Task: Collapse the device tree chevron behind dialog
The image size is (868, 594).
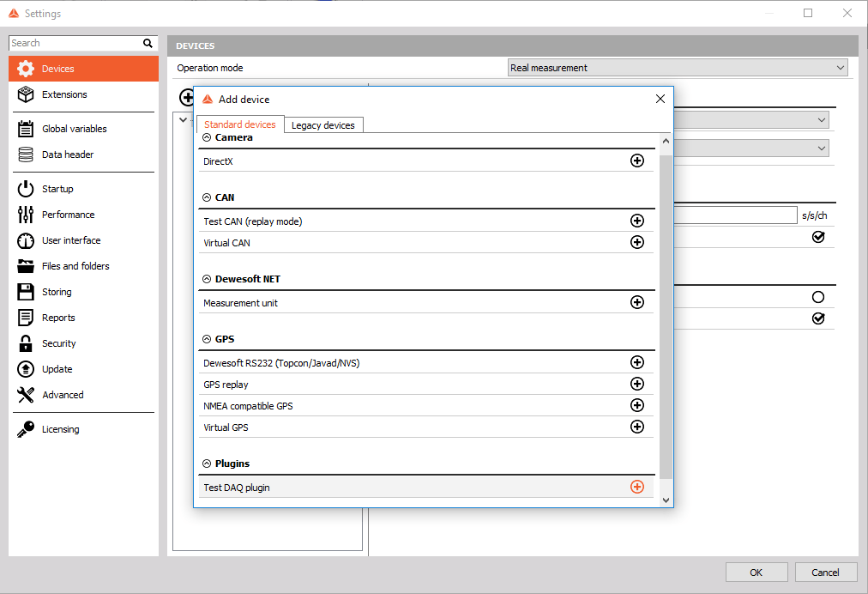Action: 184,119
